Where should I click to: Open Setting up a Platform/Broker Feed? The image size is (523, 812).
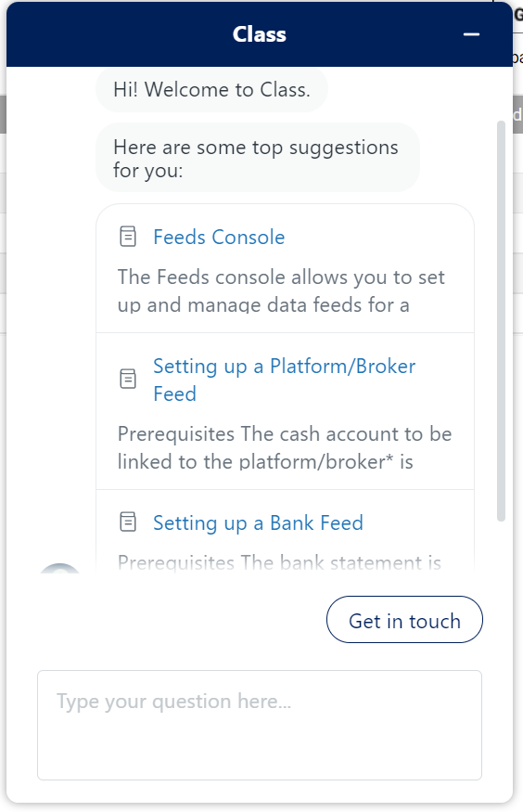284,380
